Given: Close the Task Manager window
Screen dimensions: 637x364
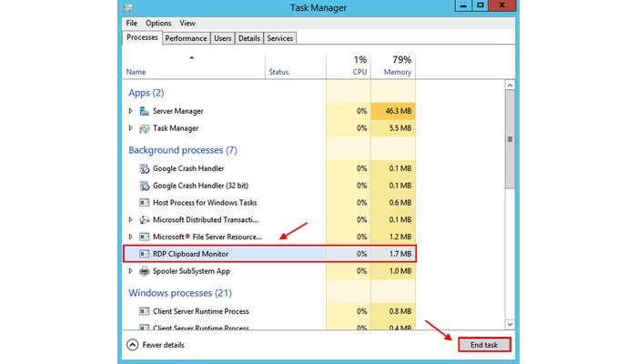Looking at the screenshot, I should pyautogui.click(x=502, y=5).
